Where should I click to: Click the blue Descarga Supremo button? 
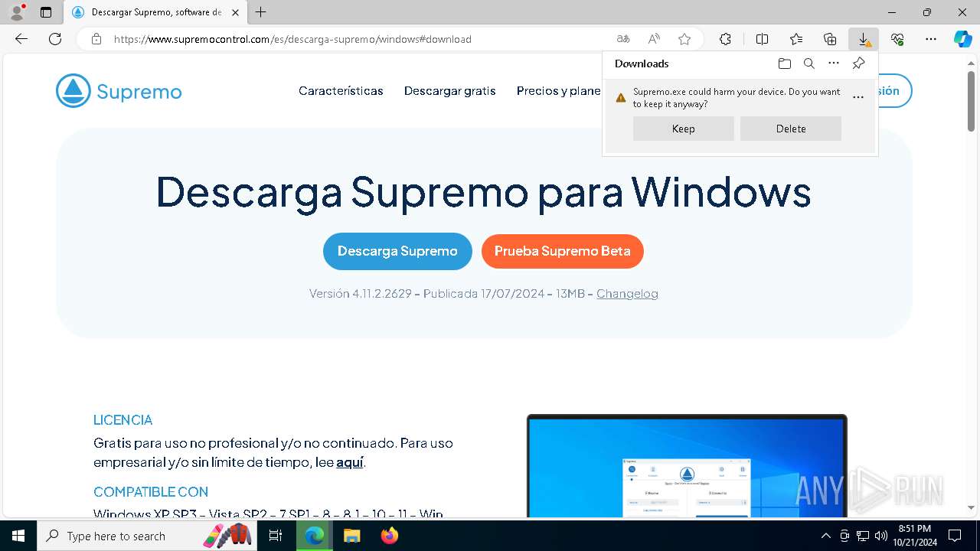397,251
